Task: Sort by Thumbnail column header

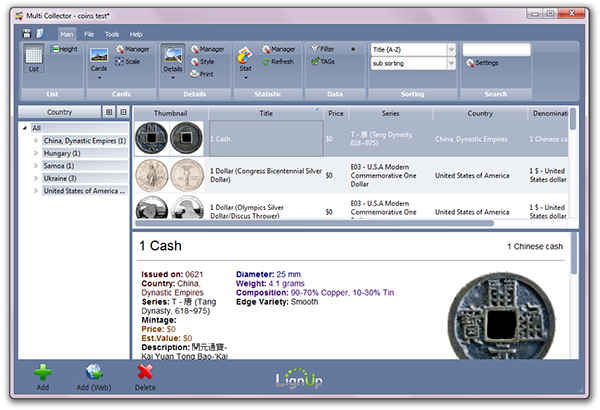Action: pyautogui.click(x=171, y=113)
